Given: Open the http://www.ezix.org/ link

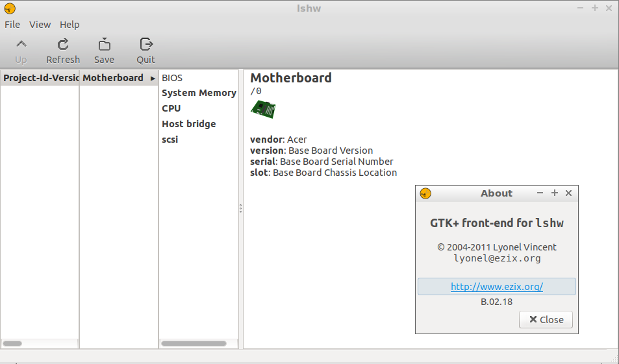Looking at the screenshot, I should coord(497,287).
